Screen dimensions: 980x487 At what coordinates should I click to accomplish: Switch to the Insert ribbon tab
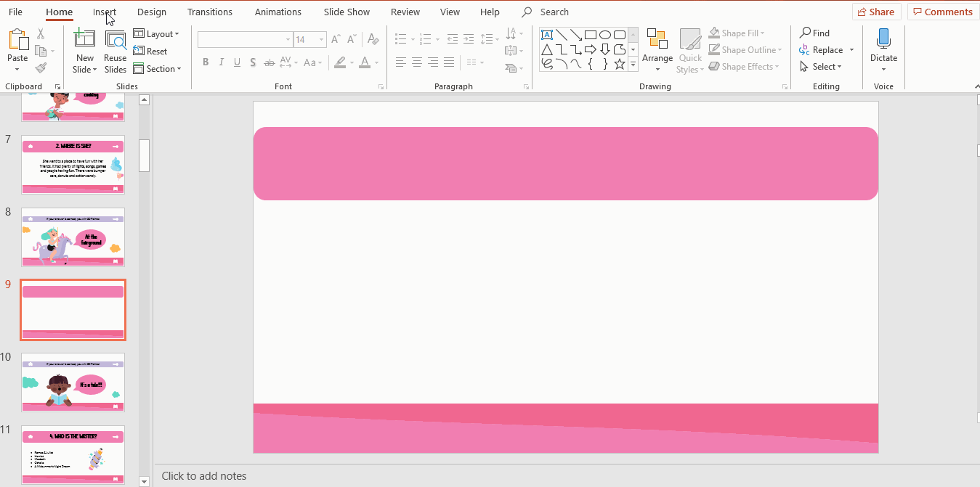[x=105, y=12]
